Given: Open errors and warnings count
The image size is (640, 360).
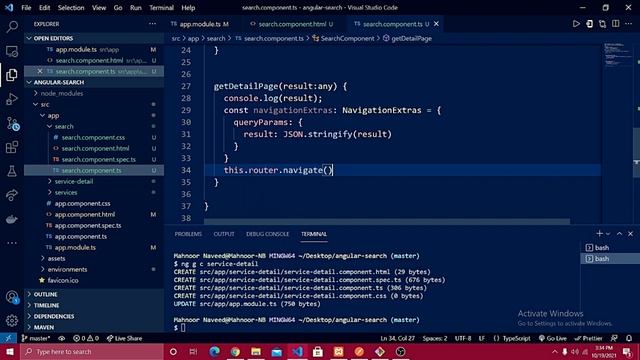Looking at the screenshot, I should (x=86, y=338).
